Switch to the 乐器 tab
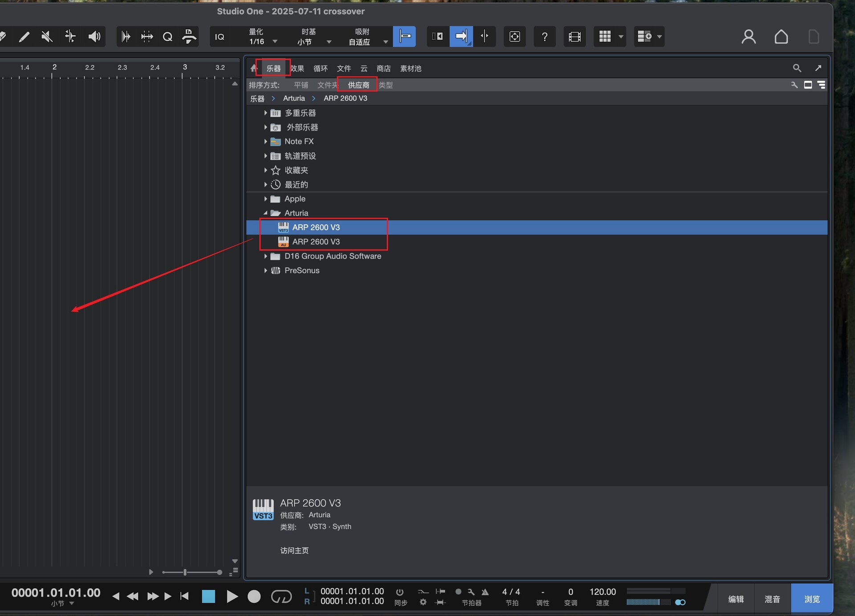 tap(273, 68)
